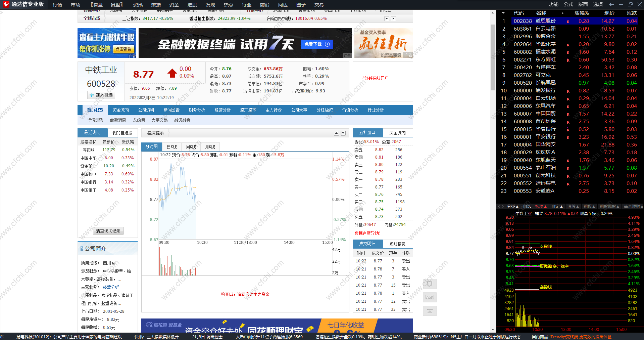
Task: Click the ASK floating button
Action: pyautogui.click(x=430, y=297)
